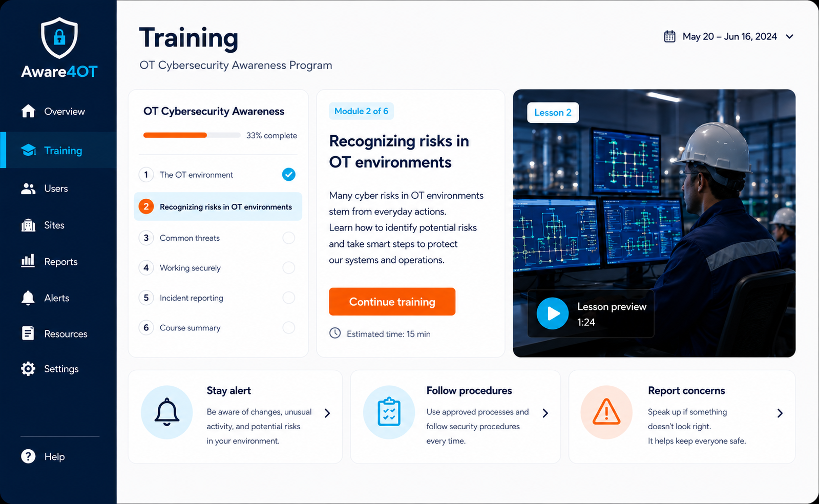Click the Lesson preview 1:24 label
The height and width of the screenshot is (504, 819).
coord(612,314)
